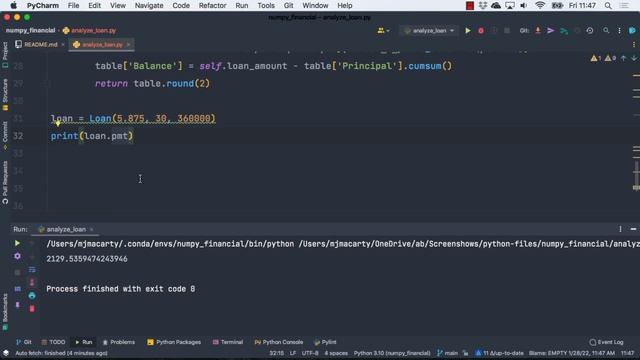Close the README.md tab
This screenshot has height=360, width=640.
[x=63, y=44]
